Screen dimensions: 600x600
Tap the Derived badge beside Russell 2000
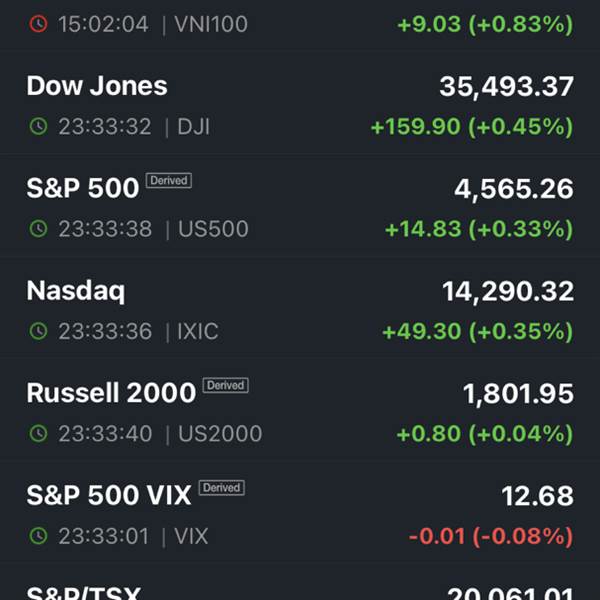pyautogui.click(x=225, y=385)
